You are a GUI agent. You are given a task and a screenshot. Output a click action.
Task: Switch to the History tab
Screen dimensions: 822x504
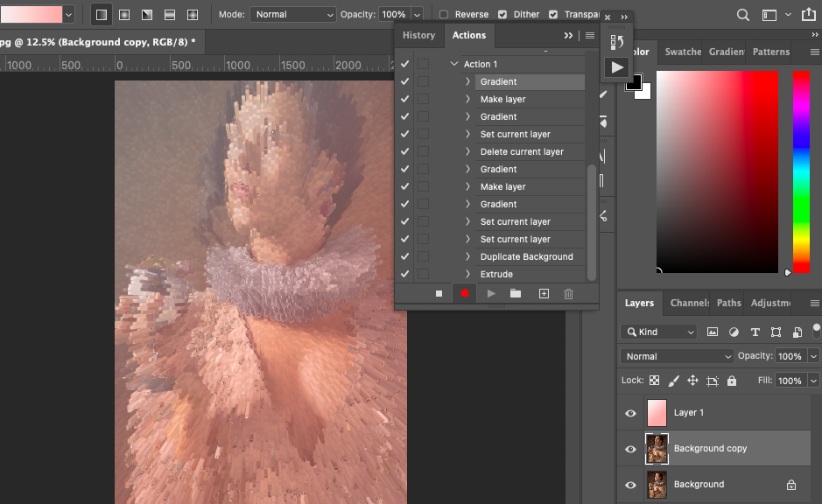[x=418, y=36]
